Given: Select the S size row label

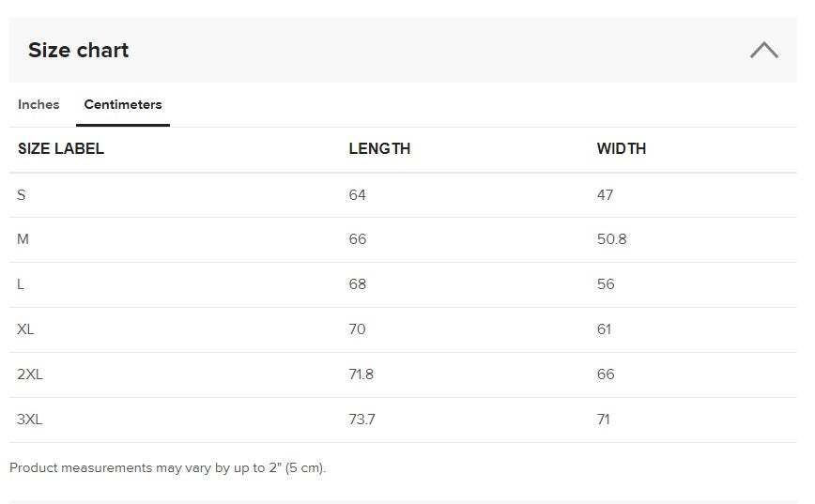Looking at the screenshot, I should pos(22,194).
